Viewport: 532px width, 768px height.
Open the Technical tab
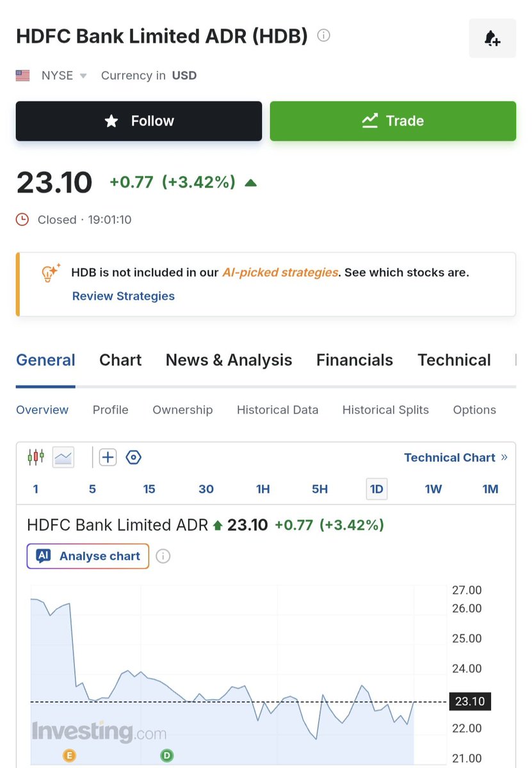pyautogui.click(x=455, y=360)
